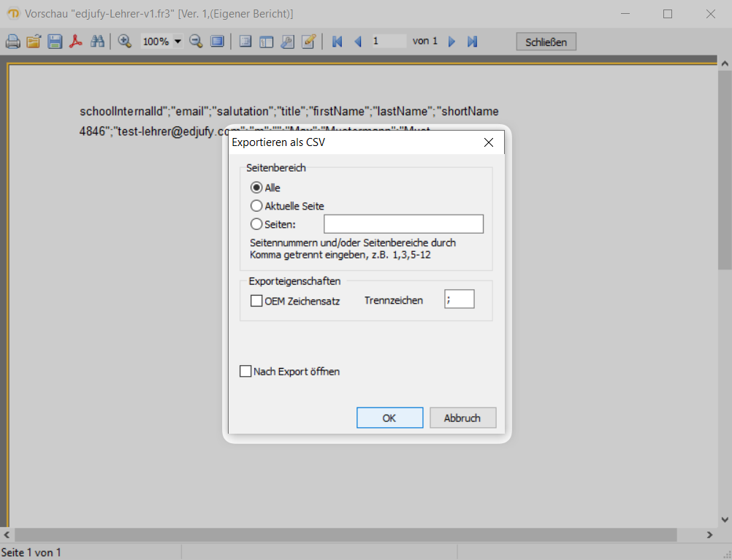The image size is (732, 560).
Task: Cancel the export via Abbruch
Action: pyautogui.click(x=462, y=418)
